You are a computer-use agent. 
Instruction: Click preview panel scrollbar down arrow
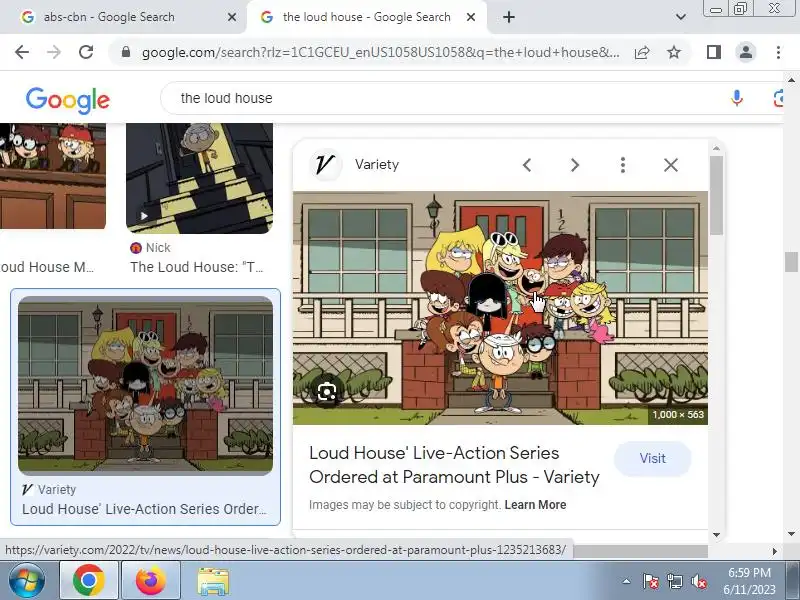[716, 535]
